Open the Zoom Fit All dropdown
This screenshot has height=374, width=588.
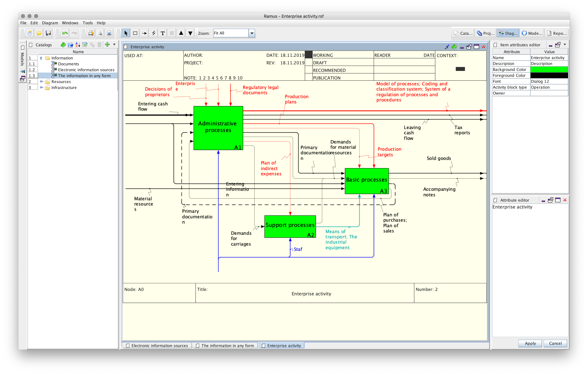point(252,33)
